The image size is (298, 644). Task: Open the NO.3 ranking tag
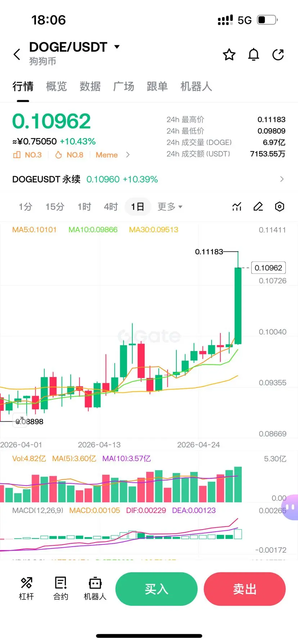pos(27,155)
